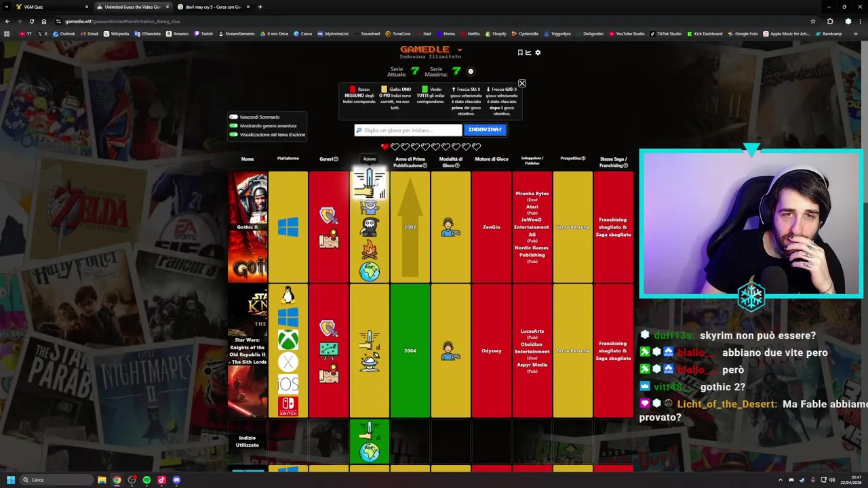This screenshot has width=868, height=488.
Task: Expand the Gamedle title dropdown arrow
Action: 460,49
